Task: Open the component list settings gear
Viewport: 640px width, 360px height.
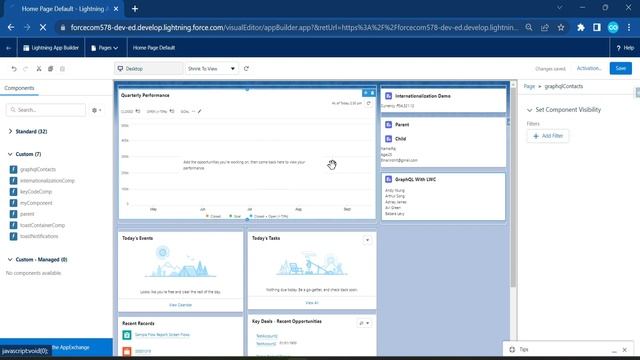Action: (x=97, y=110)
